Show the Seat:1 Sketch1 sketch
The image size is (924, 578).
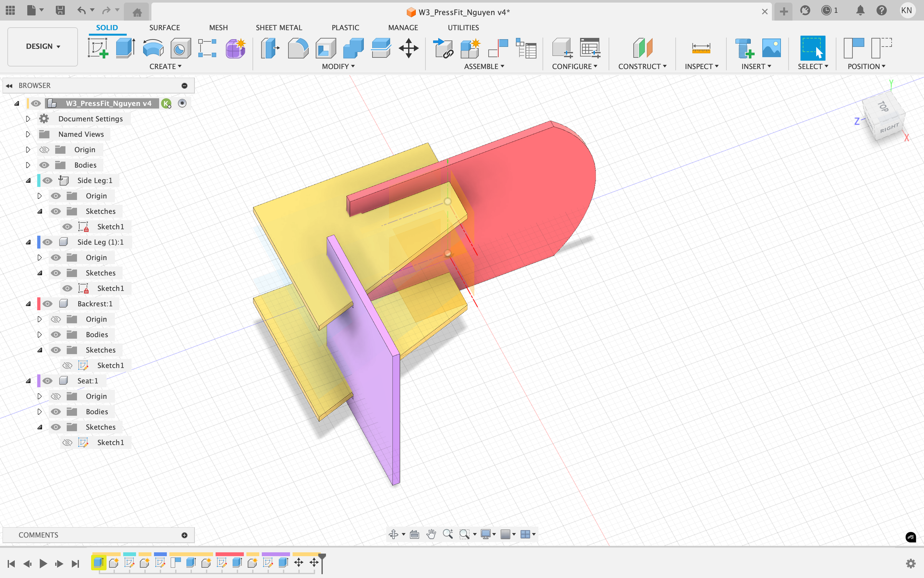(x=67, y=442)
